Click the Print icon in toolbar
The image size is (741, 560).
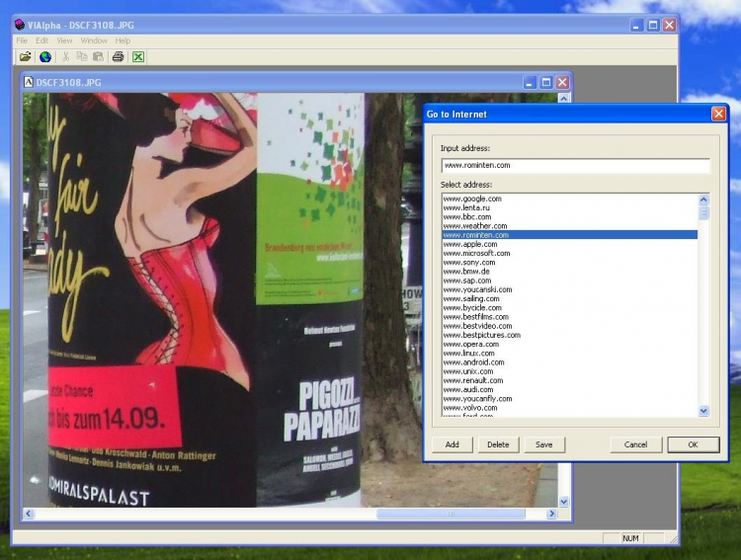tap(118, 56)
